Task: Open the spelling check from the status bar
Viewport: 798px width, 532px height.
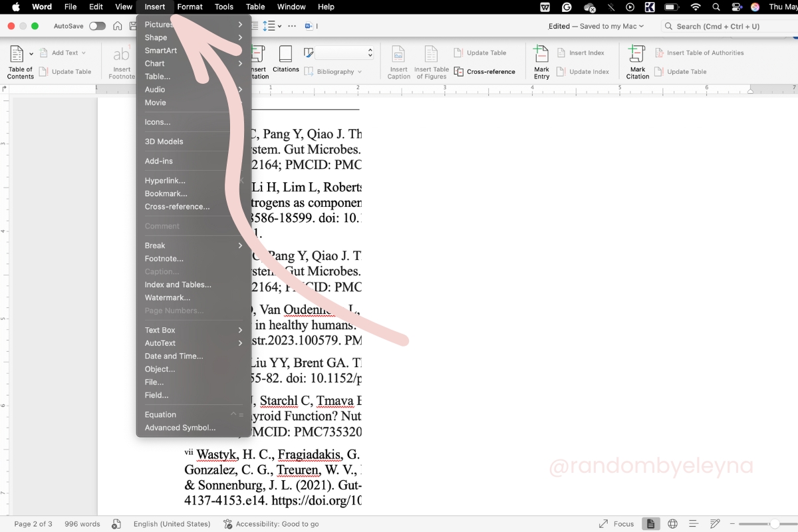Action: pyautogui.click(x=116, y=524)
